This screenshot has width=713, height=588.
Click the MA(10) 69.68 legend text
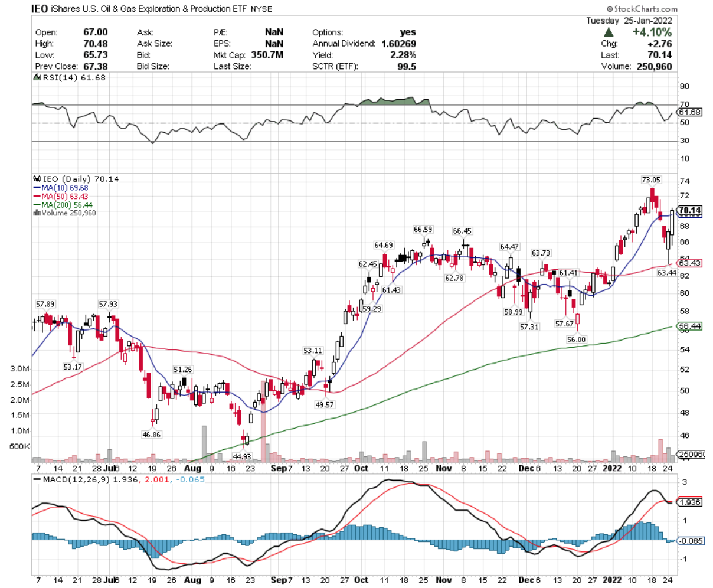pyautogui.click(x=65, y=188)
